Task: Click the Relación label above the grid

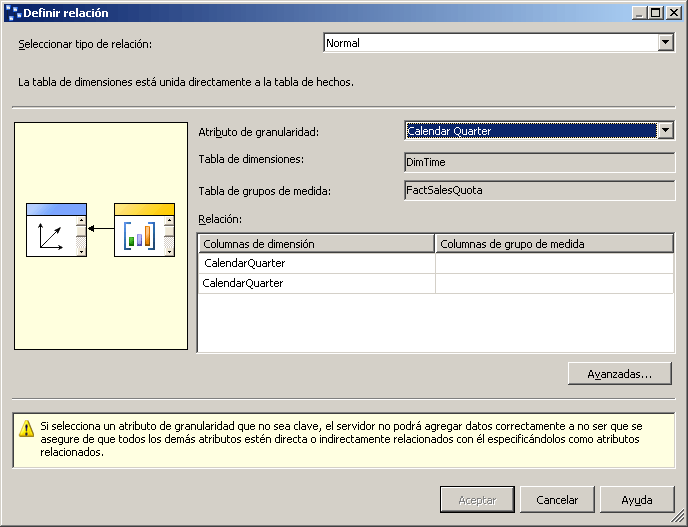Action: 220,219
